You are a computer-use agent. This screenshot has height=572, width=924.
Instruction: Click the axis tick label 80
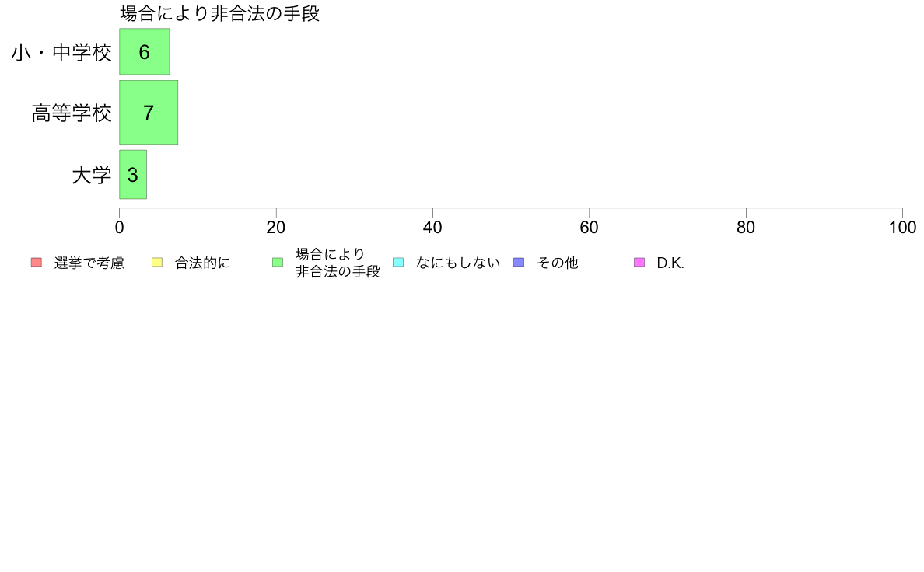click(746, 228)
